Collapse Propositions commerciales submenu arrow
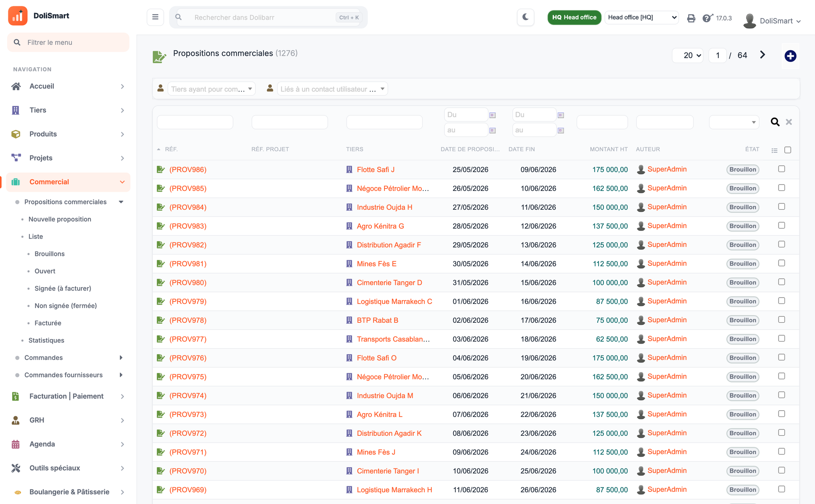Image resolution: width=815 pixels, height=504 pixels. [x=121, y=202]
